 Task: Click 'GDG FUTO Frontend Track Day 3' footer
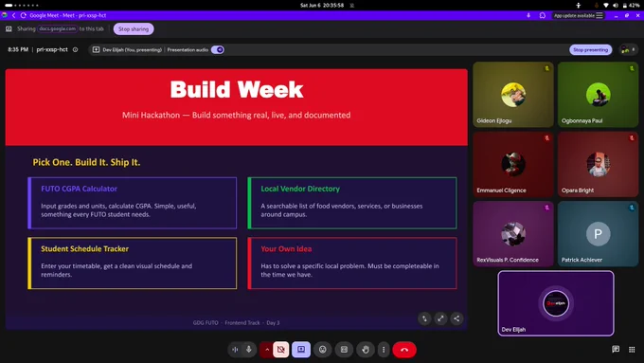pyautogui.click(x=236, y=322)
